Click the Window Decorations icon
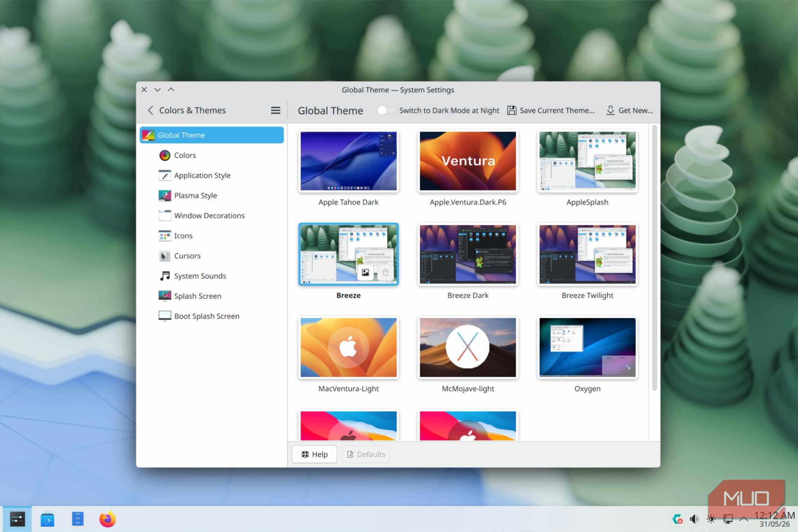The image size is (798, 532). point(165,216)
